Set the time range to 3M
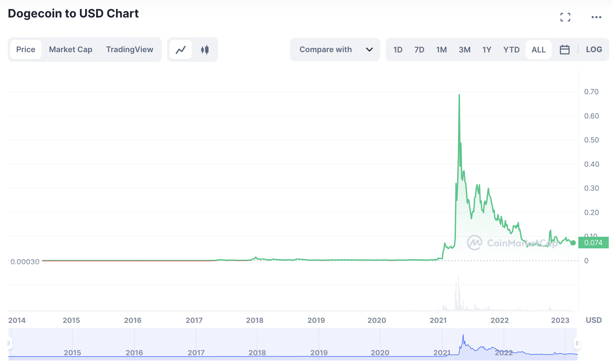The height and width of the screenshot is (364, 612). coord(465,50)
